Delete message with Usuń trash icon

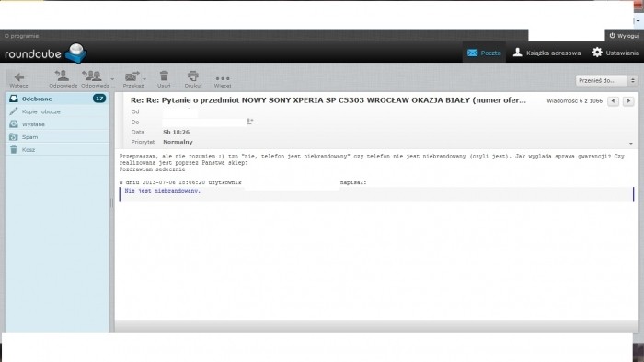(164, 79)
